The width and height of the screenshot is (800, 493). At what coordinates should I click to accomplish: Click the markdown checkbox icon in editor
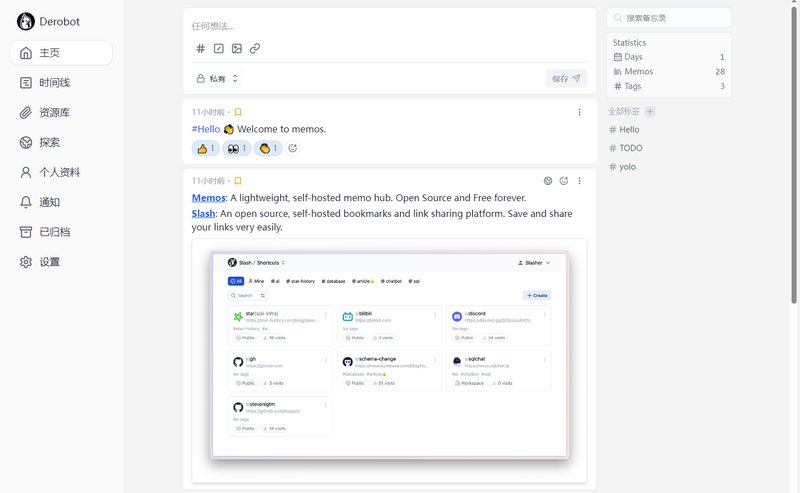[x=219, y=48]
